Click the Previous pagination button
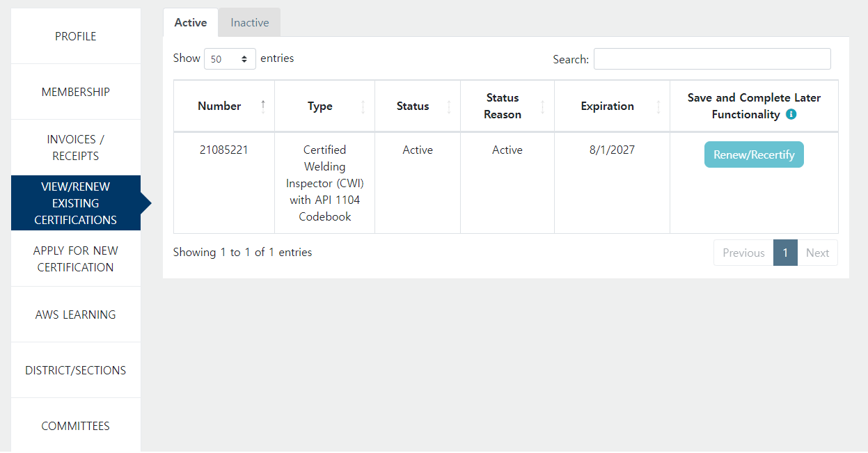This screenshot has width=868, height=453. (743, 253)
